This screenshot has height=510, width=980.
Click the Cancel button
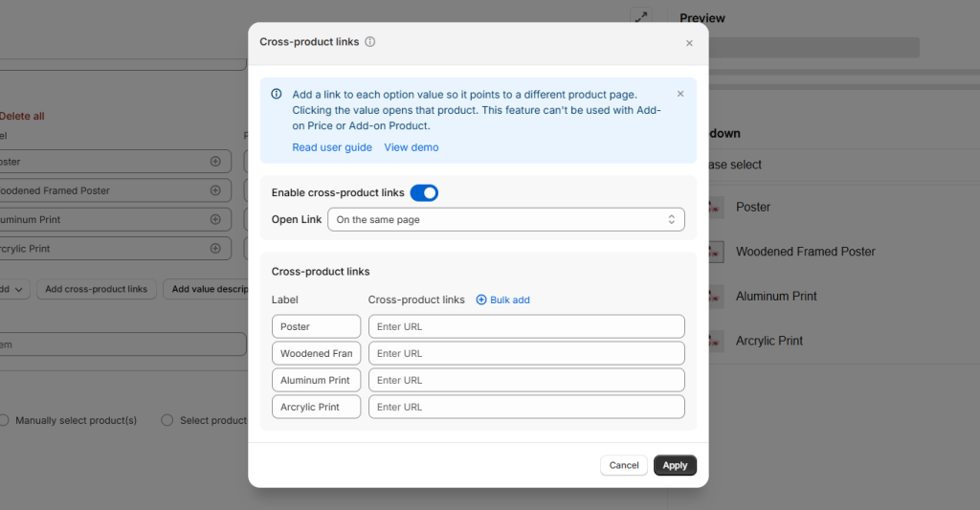click(623, 465)
